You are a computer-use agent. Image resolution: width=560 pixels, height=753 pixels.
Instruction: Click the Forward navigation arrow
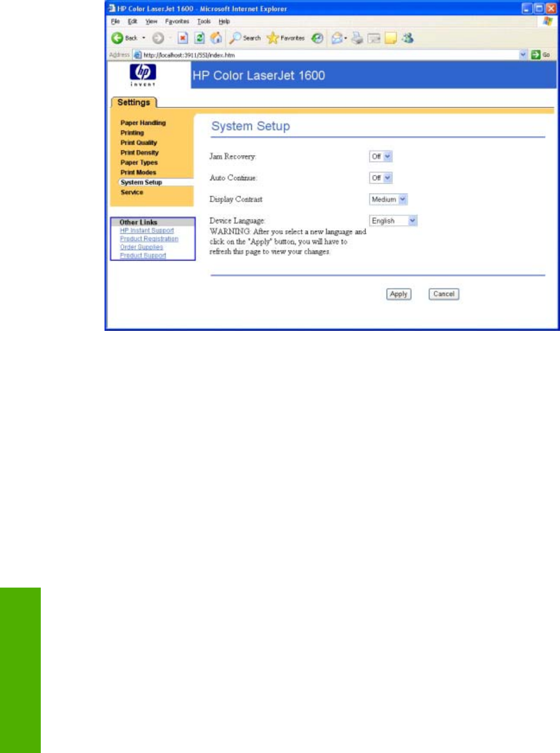click(158, 38)
